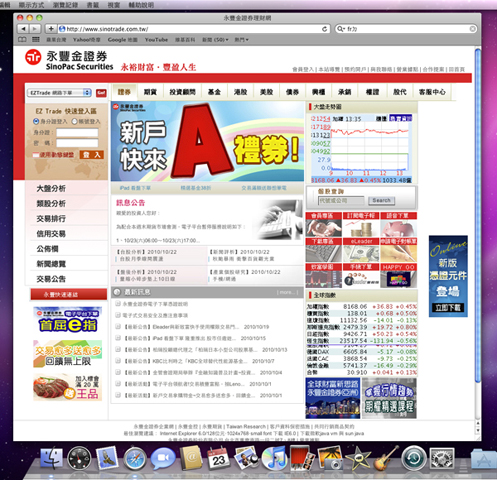Clear the search field with the x icon
This screenshot has width=497, height=480.
pos(472,29)
